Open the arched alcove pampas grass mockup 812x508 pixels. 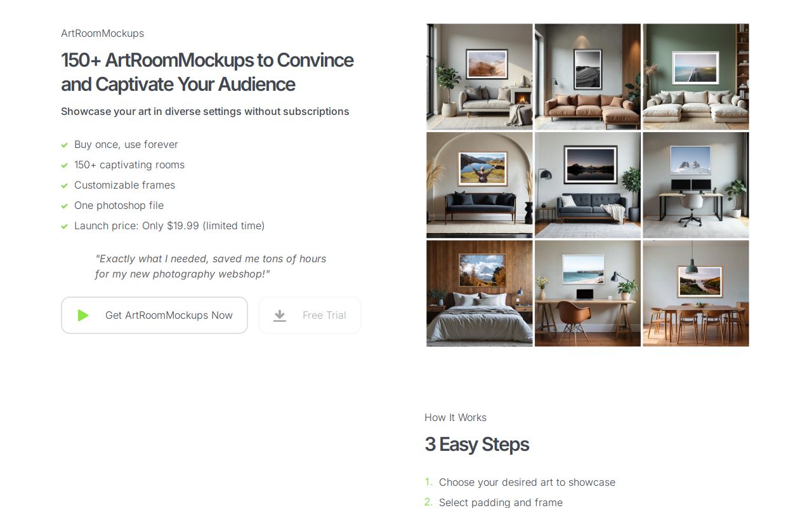click(x=480, y=185)
